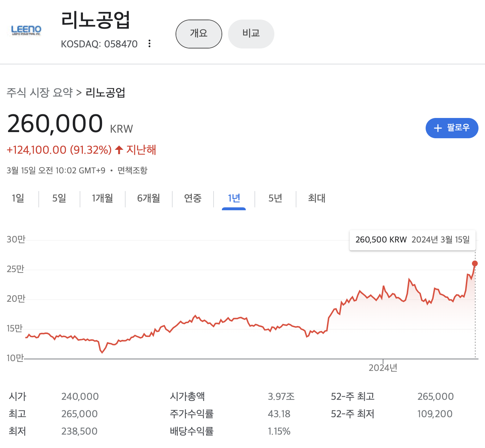485x448 pixels.
Task: Click the 52-주 최고 label
Action: (x=353, y=397)
